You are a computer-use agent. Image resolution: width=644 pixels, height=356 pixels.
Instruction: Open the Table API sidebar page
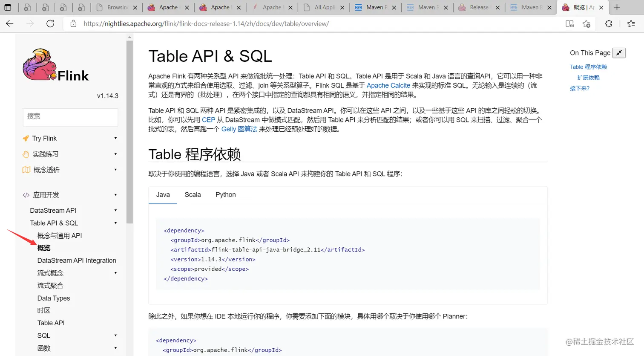[51, 323]
